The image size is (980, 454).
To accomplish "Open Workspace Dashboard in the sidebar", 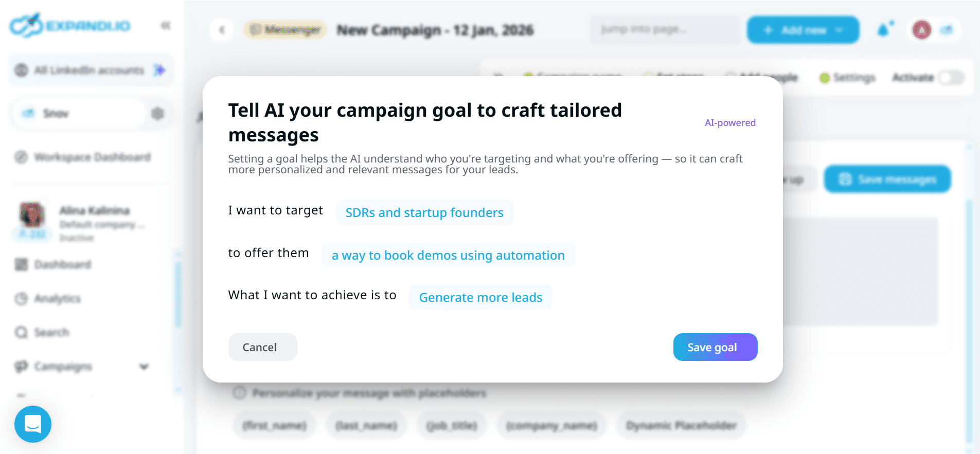I will coord(92,157).
